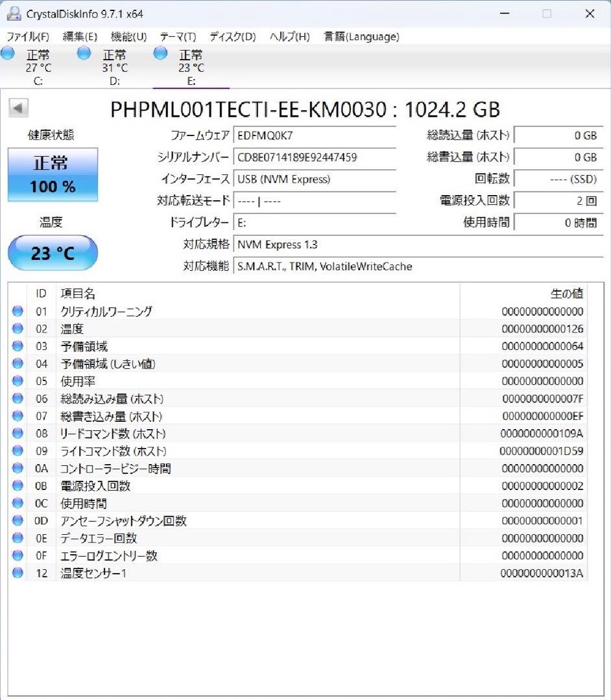Image resolution: width=611 pixels, height=700 pixels.
Task: Click status orb of ID 03 予備領域 row
Action: [18, 346]
